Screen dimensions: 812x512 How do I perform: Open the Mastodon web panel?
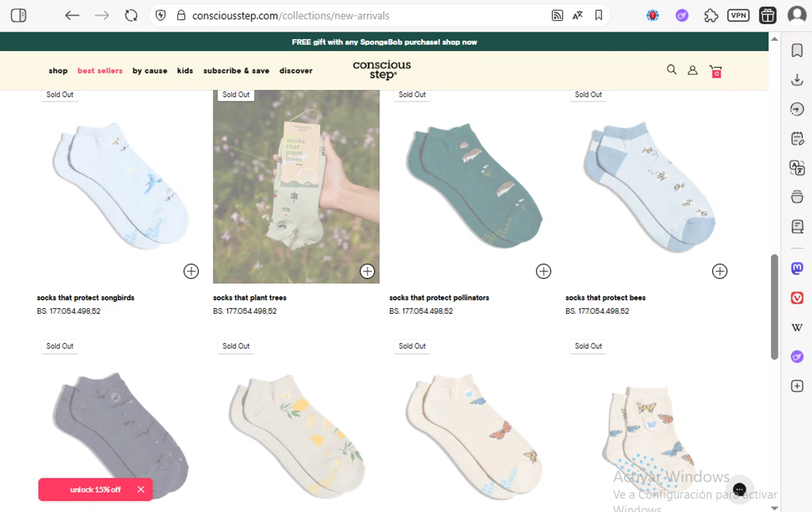797,268
